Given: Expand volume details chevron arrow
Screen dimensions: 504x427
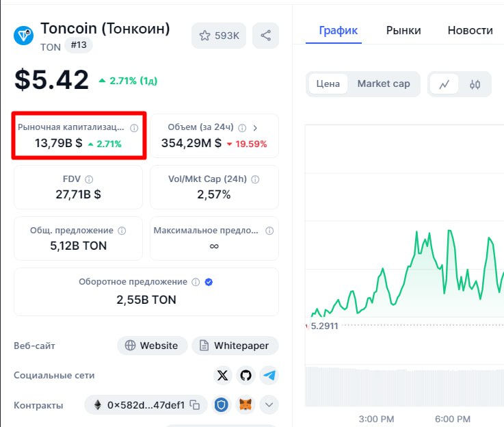Looking at the screenshot, I should tap(255, 128).
